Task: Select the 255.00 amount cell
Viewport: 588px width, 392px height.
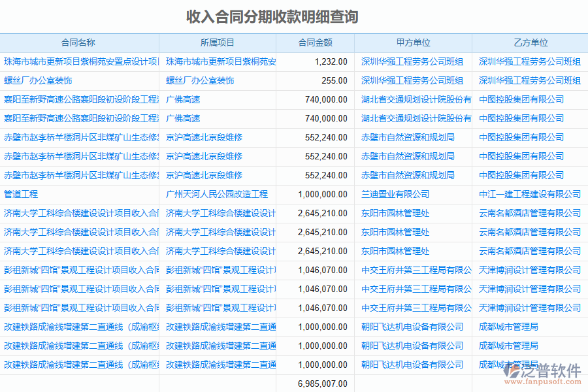Action: point(334,80)
